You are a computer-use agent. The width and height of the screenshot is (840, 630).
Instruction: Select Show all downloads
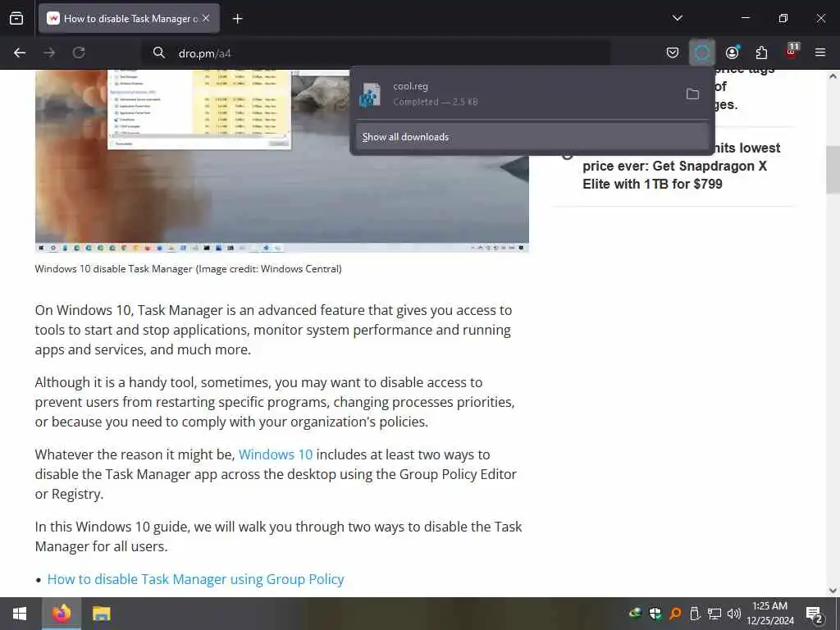532,137
